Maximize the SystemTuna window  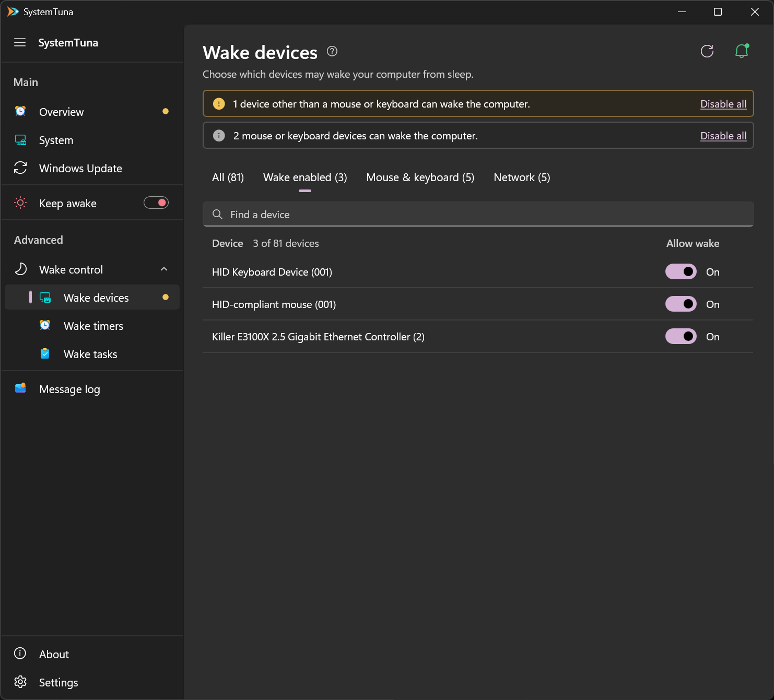pos(718,11)
